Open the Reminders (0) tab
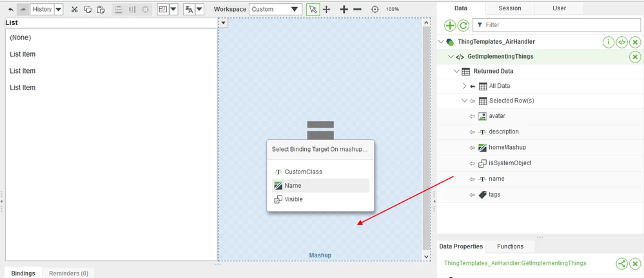 point(68,273)
